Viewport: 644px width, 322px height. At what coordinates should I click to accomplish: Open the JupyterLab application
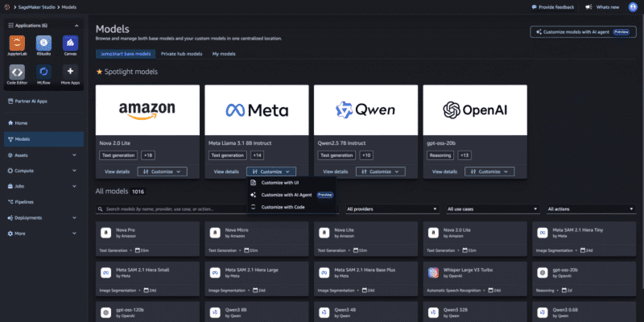17,43
